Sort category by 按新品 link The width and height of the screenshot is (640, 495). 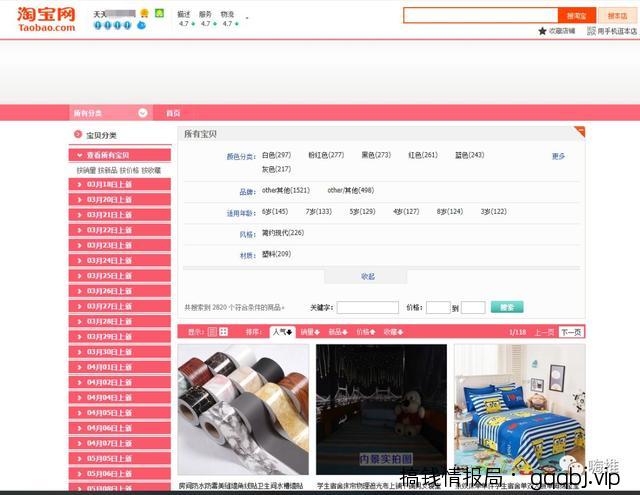pyautogui.click(x=108, y=170)
